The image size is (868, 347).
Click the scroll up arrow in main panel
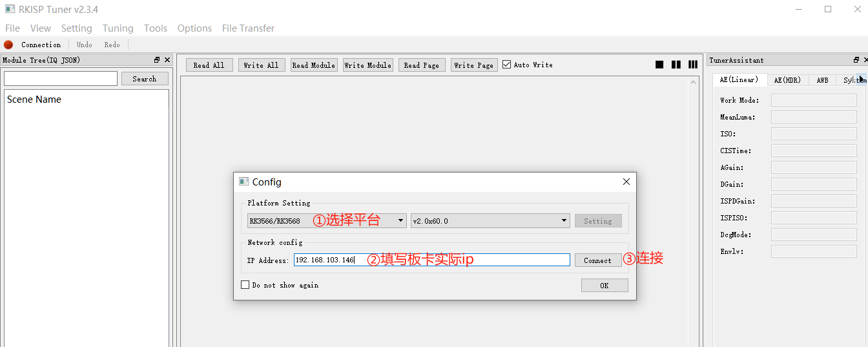(694, 82)
